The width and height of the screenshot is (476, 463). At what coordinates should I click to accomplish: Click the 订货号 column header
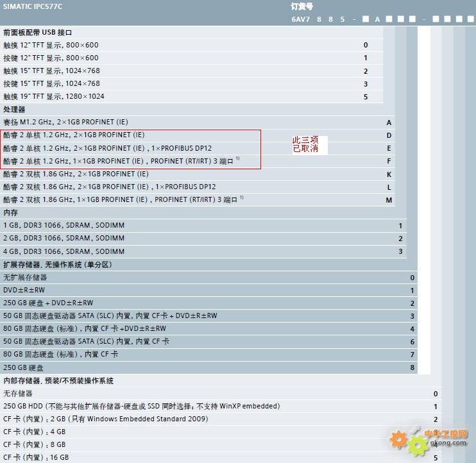(x=302, y=6)
